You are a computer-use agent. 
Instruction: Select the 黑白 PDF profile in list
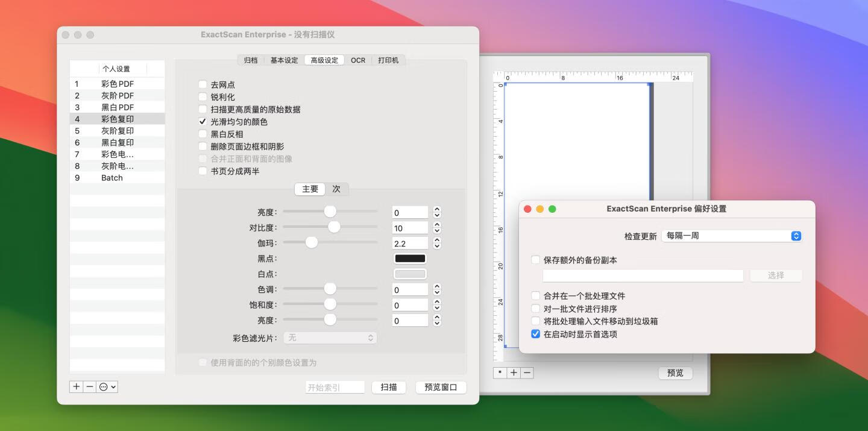click(x=117, y=107)
